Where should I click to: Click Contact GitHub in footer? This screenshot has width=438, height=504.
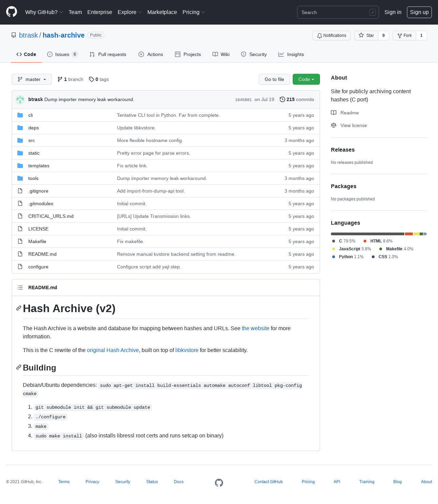(x=268, y=482)
